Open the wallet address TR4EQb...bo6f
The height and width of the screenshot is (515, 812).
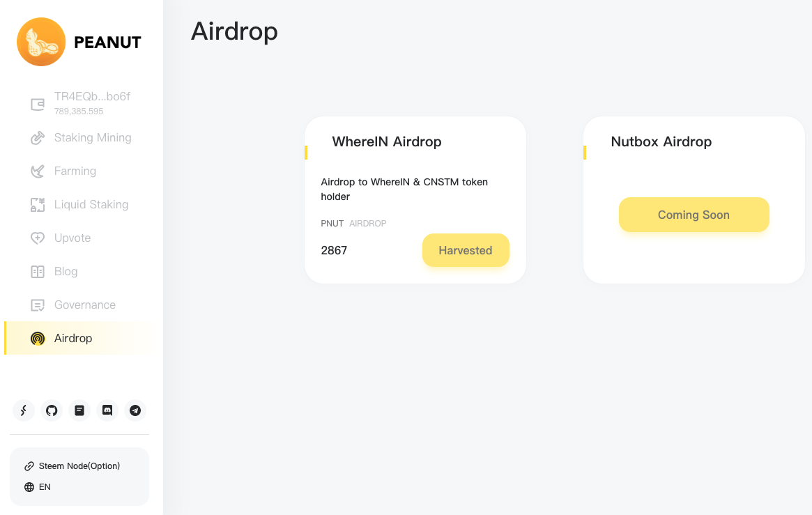pyautogui.click(x=92, y=96)
